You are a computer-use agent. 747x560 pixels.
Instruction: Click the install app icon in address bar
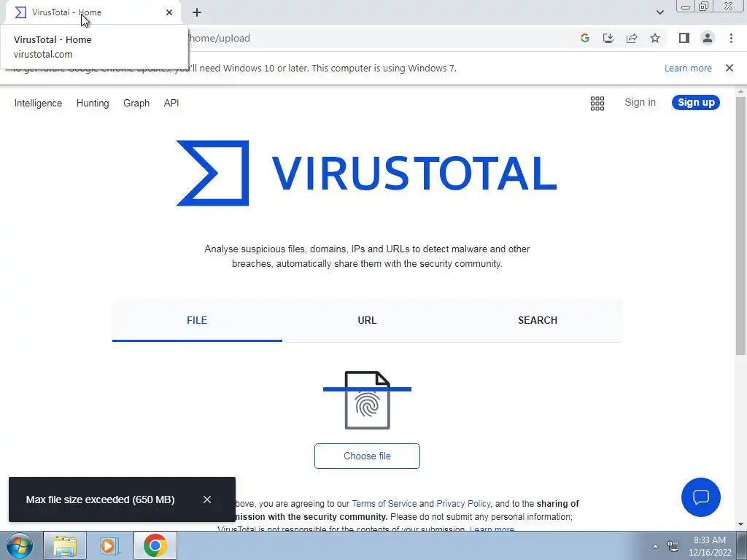[x=608, y=38]
